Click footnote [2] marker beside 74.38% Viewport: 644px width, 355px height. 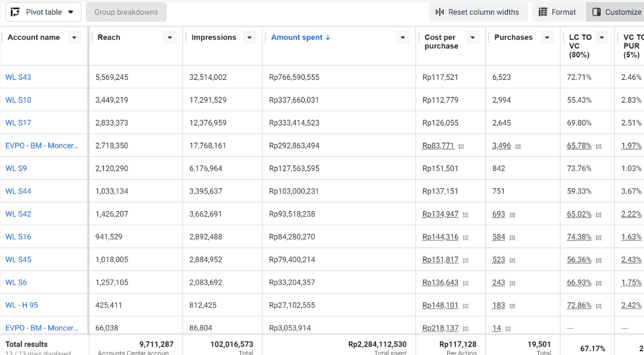[x=598, y=237]
